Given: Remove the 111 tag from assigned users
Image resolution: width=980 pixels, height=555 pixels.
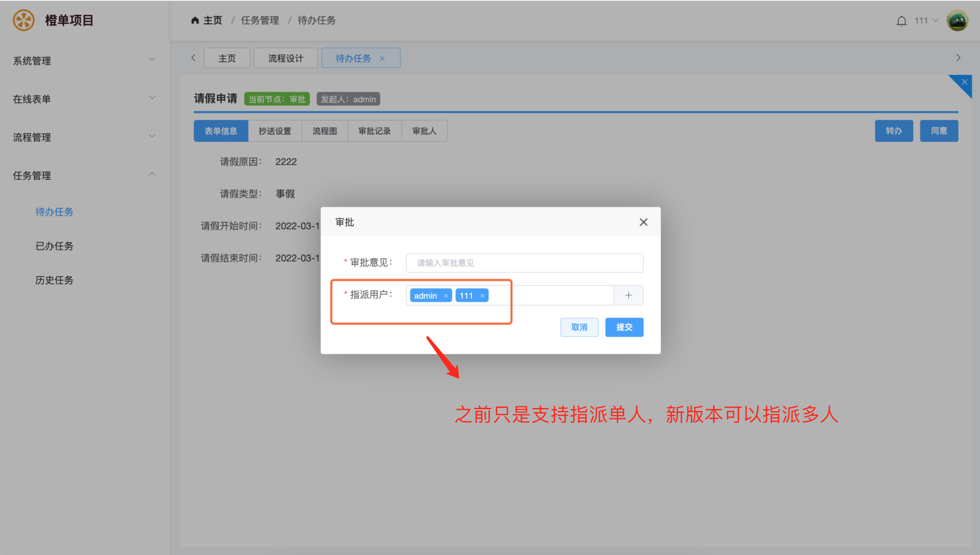Looking at the screenshot, I should tap(482, 296).
